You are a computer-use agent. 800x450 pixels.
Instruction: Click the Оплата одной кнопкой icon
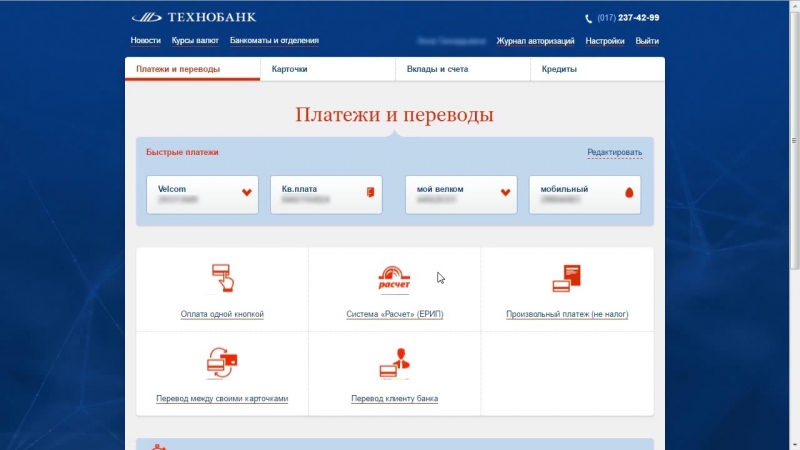point(222,278)
